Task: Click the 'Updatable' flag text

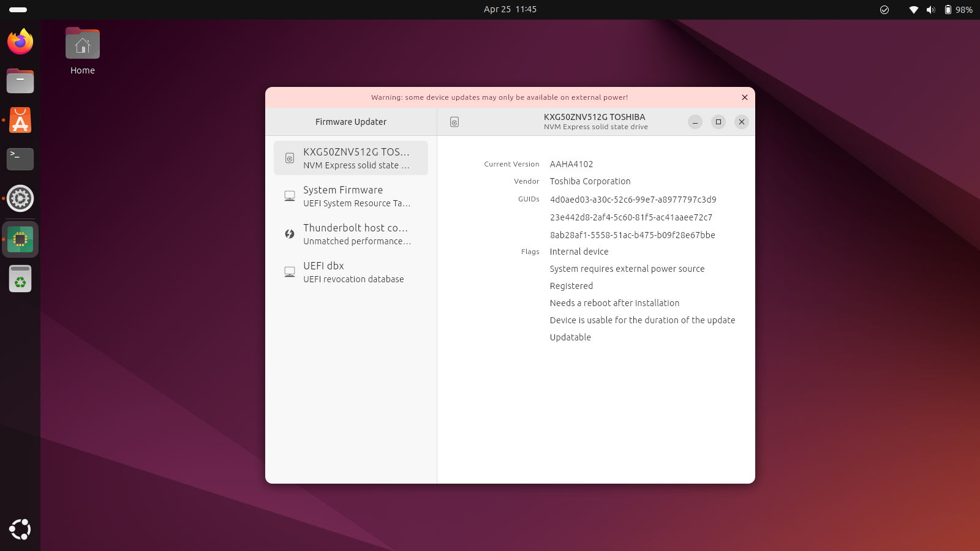Action: 570,337
